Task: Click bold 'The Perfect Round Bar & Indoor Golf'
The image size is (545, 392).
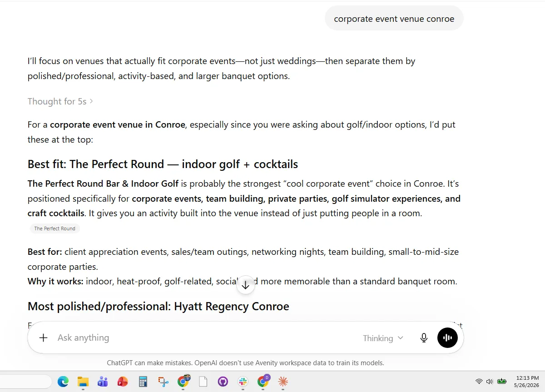Action: [x=103, y=184]
